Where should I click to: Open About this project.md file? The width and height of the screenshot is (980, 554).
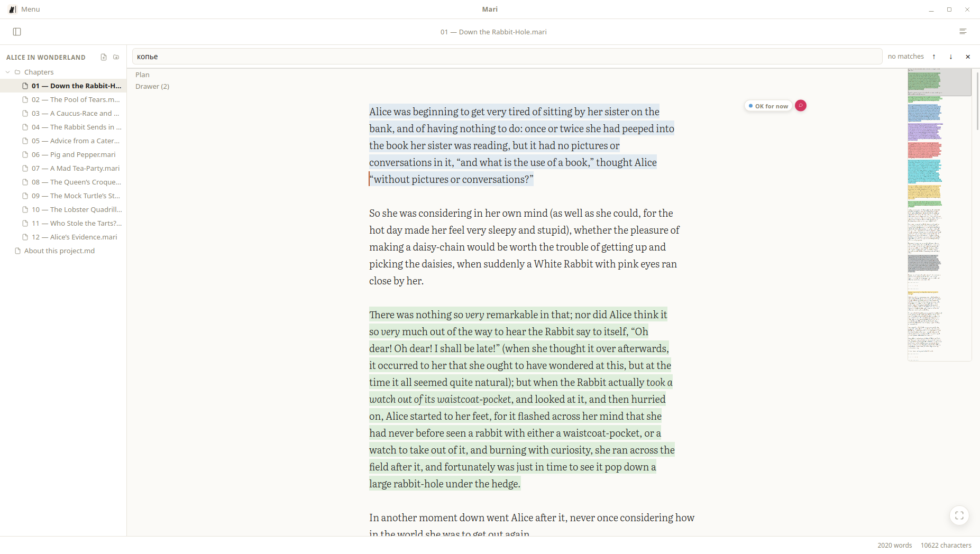(x=59, y=251)
